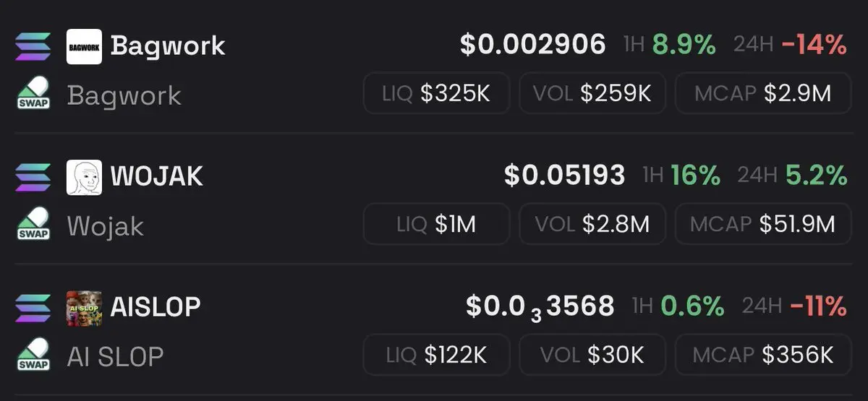Screen dimensions: 868x401
Task: Click the Solana icon beside Bagwork
Action: (x=33, y=47)
